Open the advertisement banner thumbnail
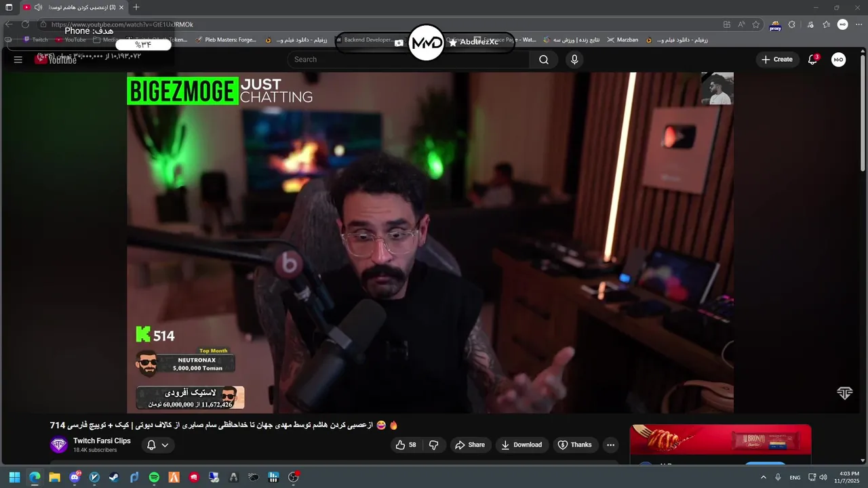The height and width of the screenshot is (488, 868). (720, 439)
